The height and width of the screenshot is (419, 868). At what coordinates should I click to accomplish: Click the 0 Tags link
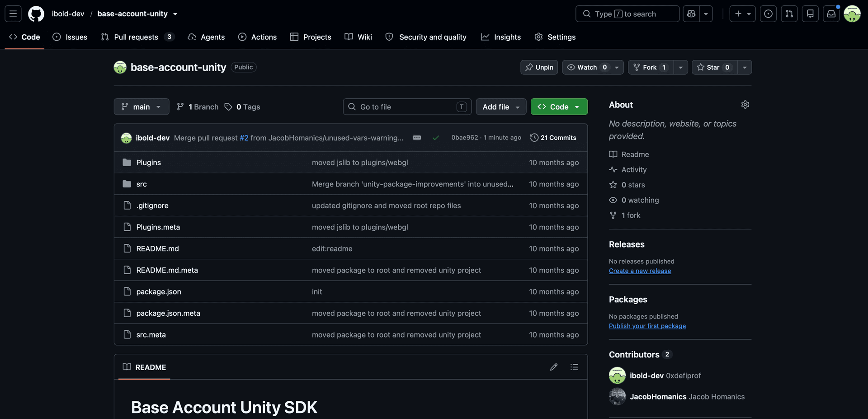click(243, 107)
